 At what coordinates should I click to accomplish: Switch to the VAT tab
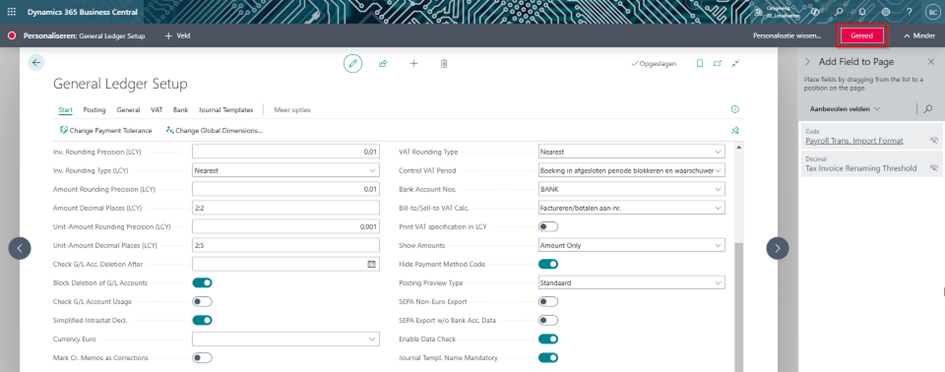point(157,110)
